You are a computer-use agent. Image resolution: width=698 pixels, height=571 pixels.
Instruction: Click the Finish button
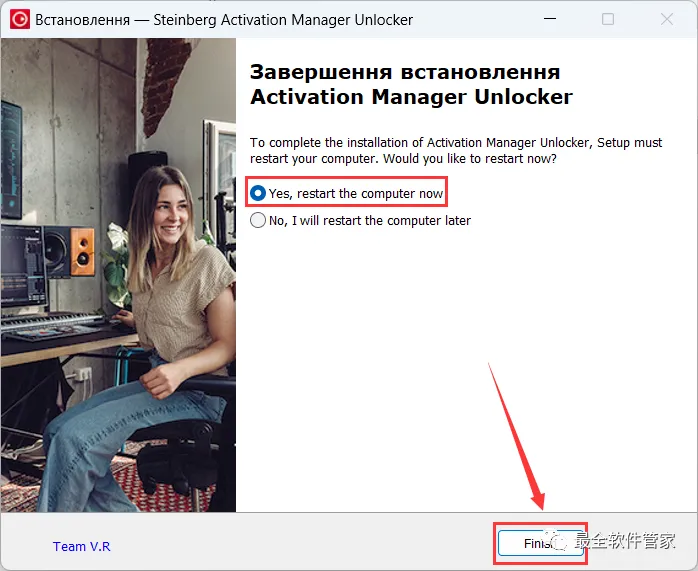540,543
